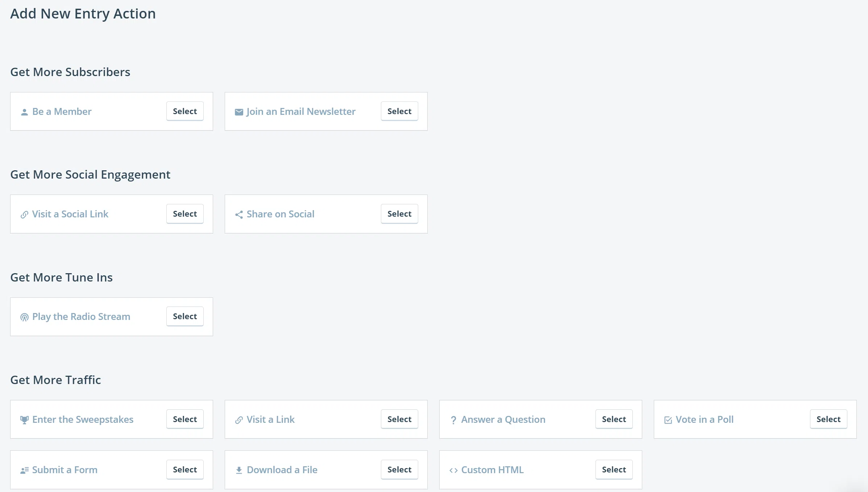Click the envelope icon for Email Newsletter
The width and height of the screenshot is (868, 492).
coord(239,112)
